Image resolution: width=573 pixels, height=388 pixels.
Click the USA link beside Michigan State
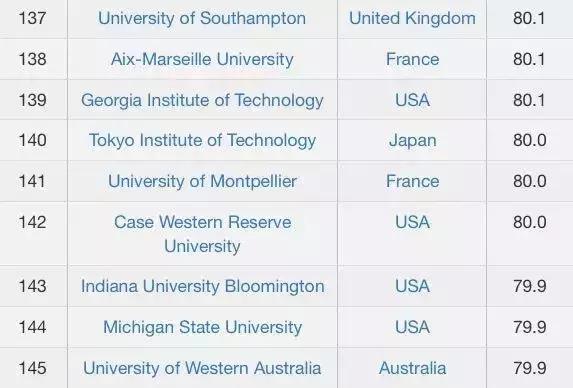(x=412, y=327)
